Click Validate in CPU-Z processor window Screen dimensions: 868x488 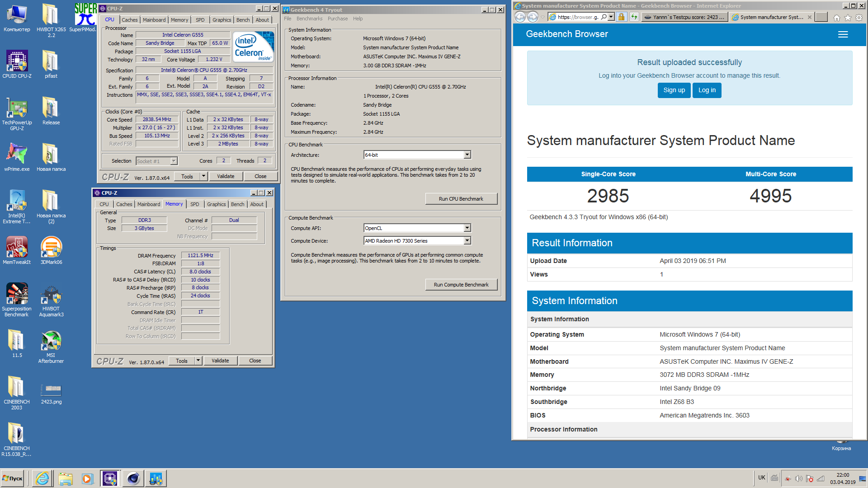click(226, 176)
